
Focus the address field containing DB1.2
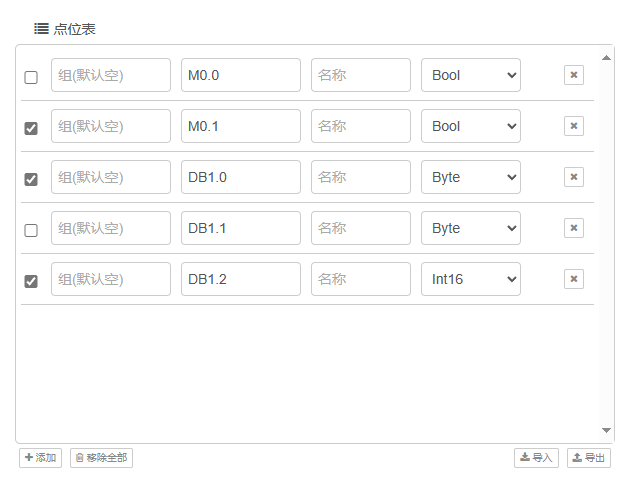coord(240,279)
